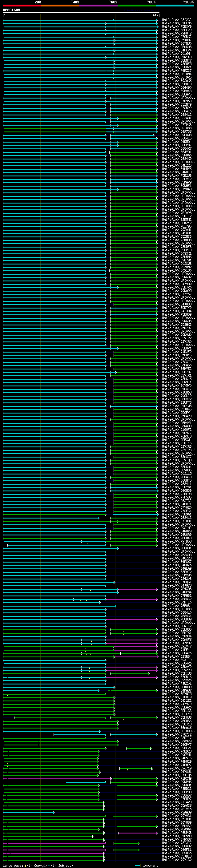This screenshot has height=868, width=197.
Task: Select the UniRef100_C0L8W8 label
Action: [177, 135]
